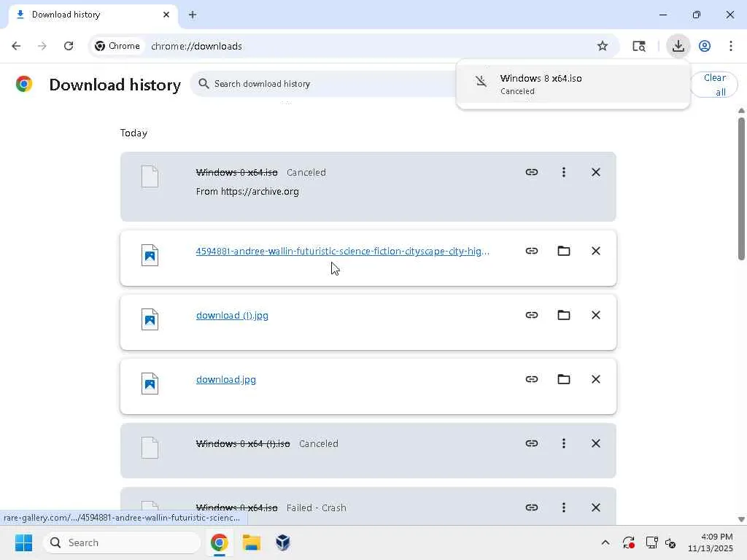The width and height of the screenshot is (747, 560).
Task: Click the taskbar Search box
Action: click(122, 542)
